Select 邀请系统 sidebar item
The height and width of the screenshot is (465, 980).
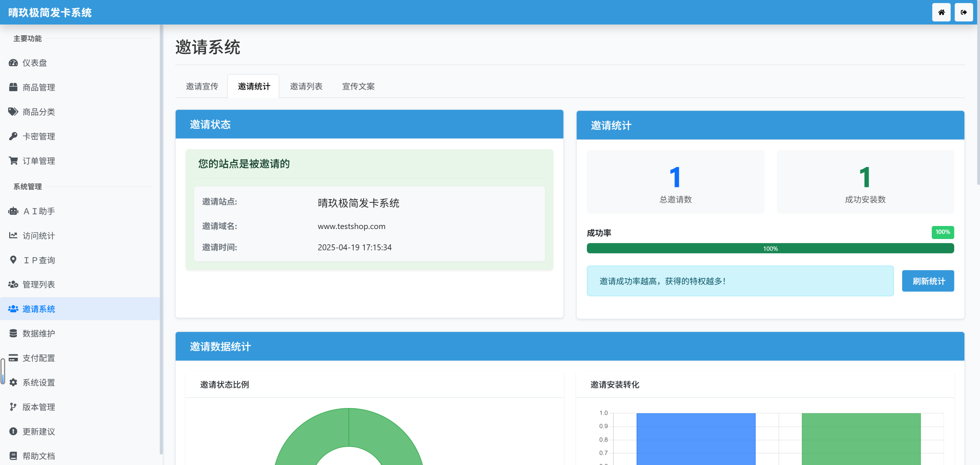tap(80, 309)
